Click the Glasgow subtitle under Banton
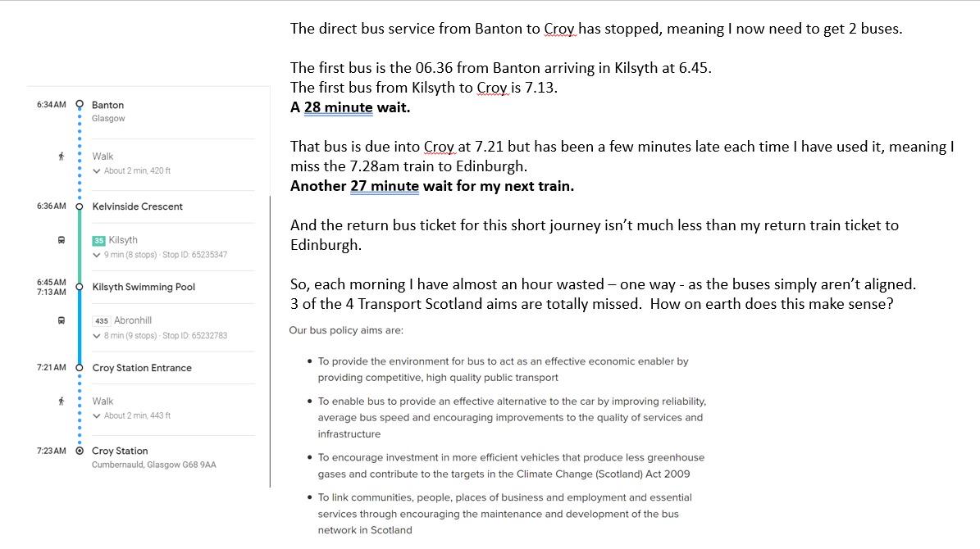The height and width of the screenshot is (549, 980). (108, 118)
